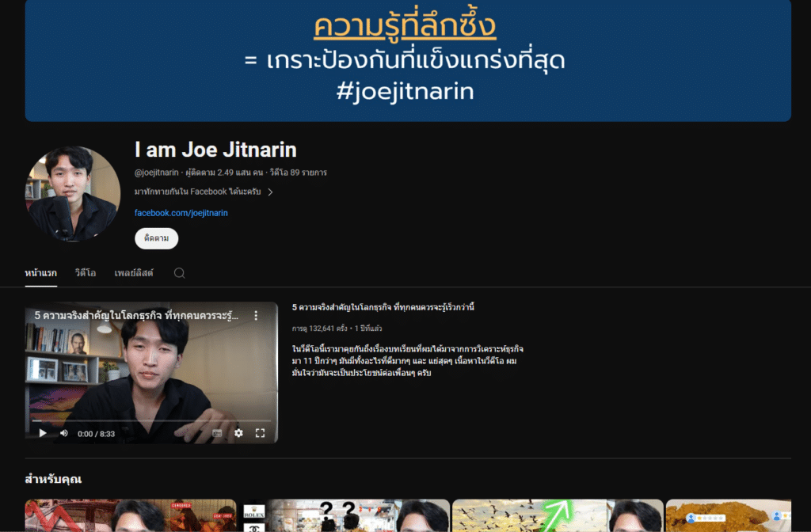Image resolution: width=811 pixels, height=532 pixels.
Task: Click the ติดตาม subscribe button
Action: (x=156, y=238)
